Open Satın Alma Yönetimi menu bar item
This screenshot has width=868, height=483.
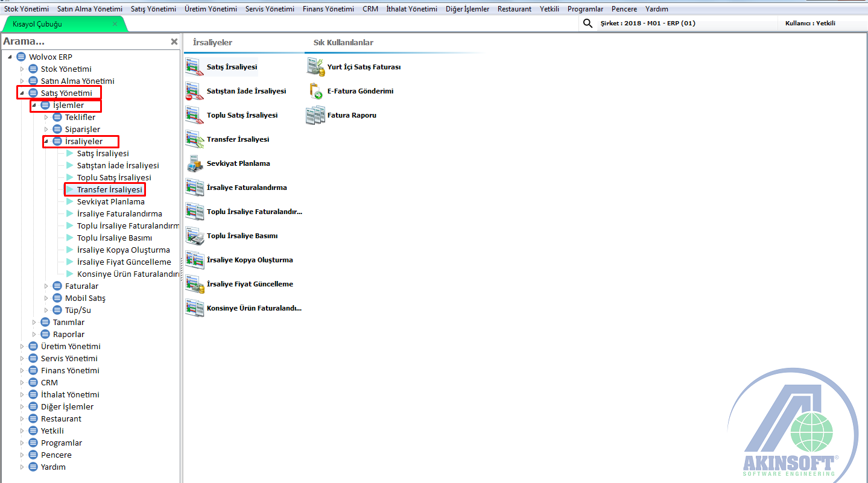coord(90,9)
